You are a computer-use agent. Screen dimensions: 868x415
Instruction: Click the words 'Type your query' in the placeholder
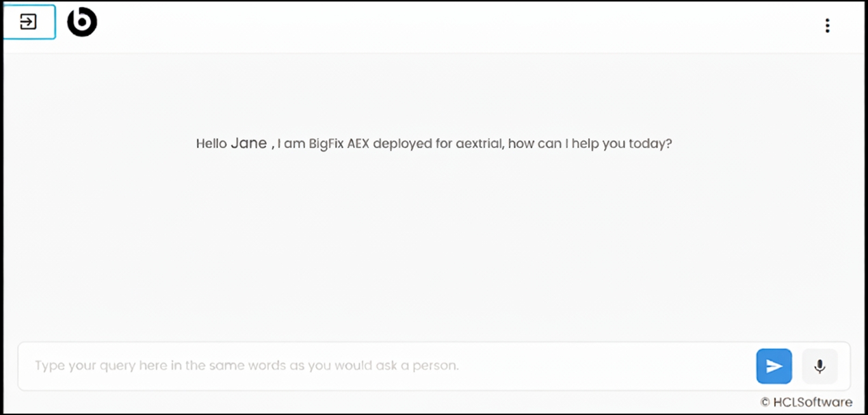85,366
